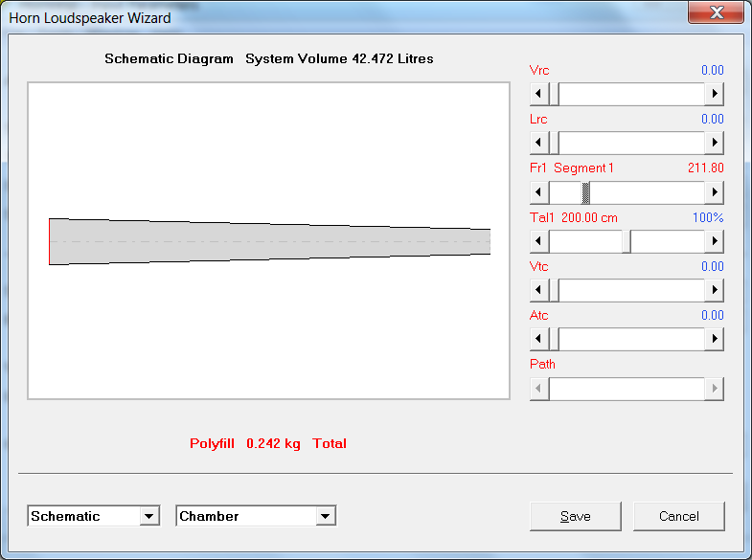
Task: Increase Tal1 with the right arrow
Action: coord(714,241)
